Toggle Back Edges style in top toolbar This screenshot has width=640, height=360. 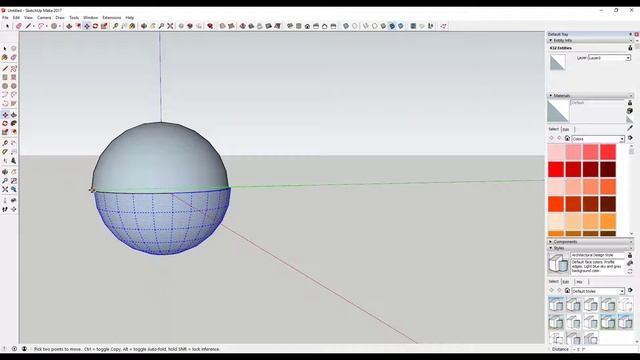355,26
